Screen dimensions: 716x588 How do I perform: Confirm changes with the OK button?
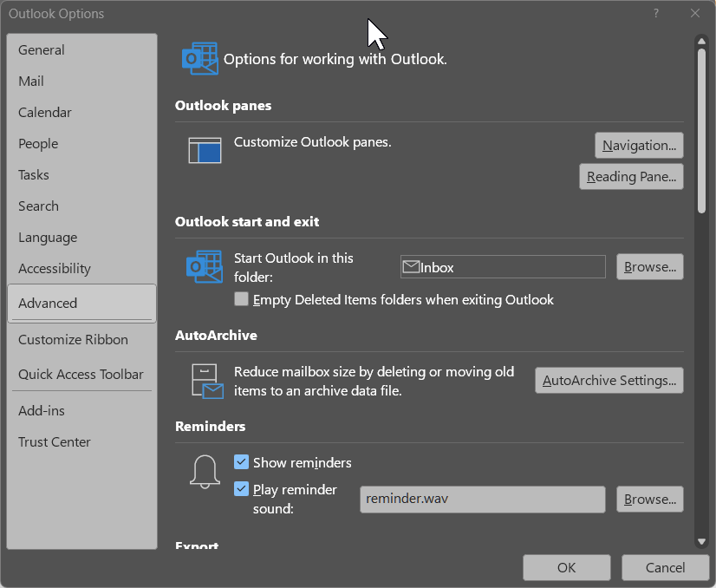coord(567,567)
